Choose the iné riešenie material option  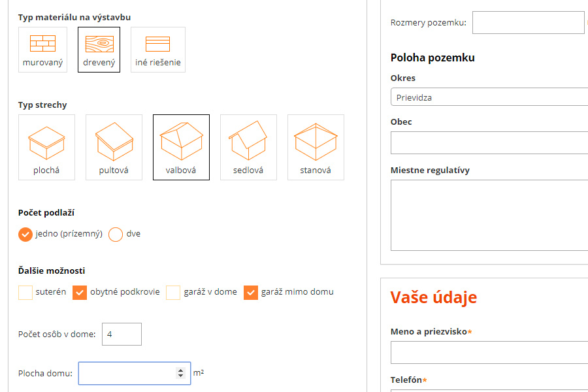coord(157,49)
